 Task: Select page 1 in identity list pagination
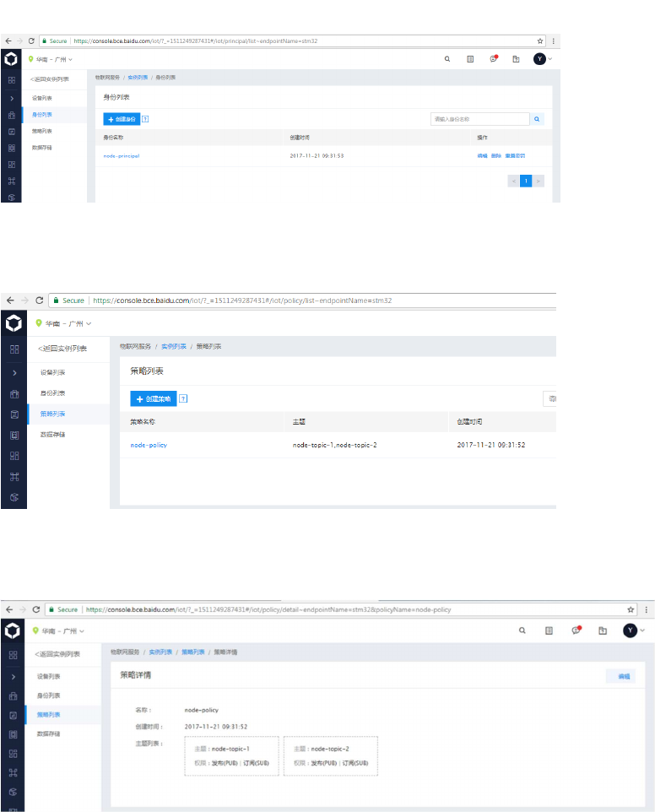(x=526, y=181)
